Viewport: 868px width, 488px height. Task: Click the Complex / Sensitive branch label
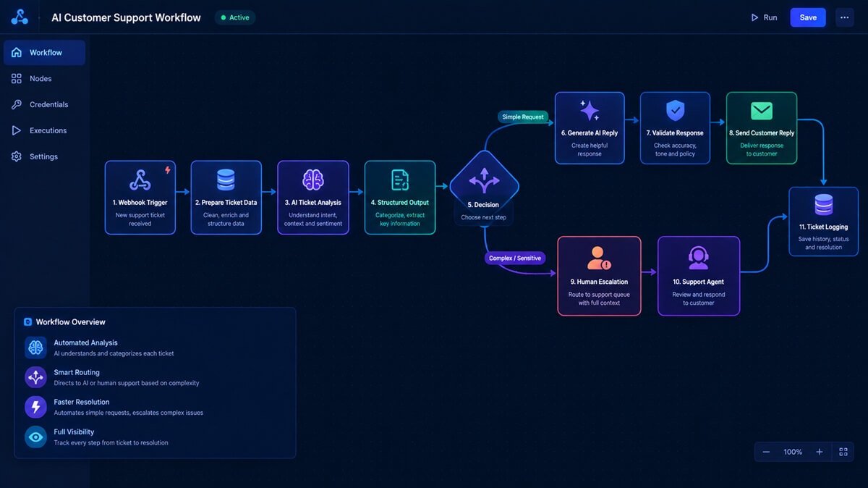[514, 258]
